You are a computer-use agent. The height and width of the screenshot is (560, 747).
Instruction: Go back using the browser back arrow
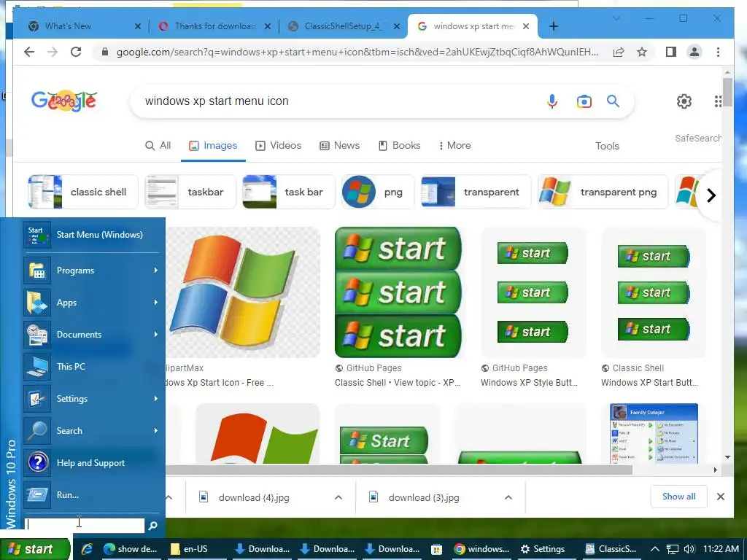[29, 52]
